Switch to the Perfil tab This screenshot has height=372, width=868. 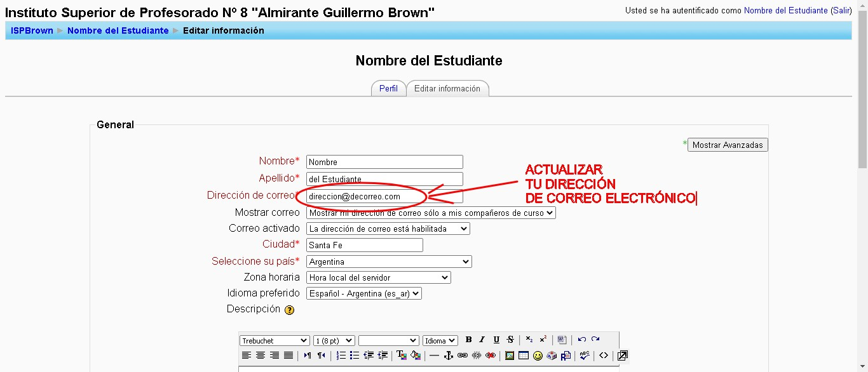coord(388,89)
